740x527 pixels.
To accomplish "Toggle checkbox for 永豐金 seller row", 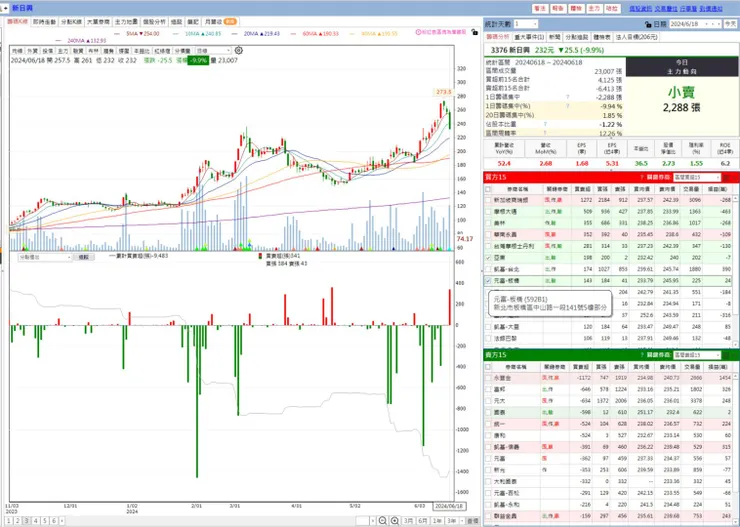I will tap(488, 378).
